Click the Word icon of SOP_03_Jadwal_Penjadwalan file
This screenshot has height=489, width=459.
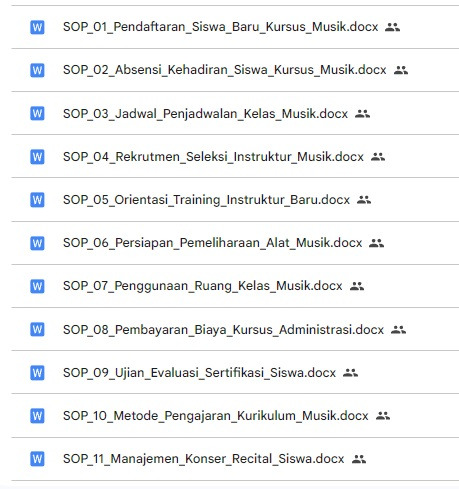click(x=37, y=113)
